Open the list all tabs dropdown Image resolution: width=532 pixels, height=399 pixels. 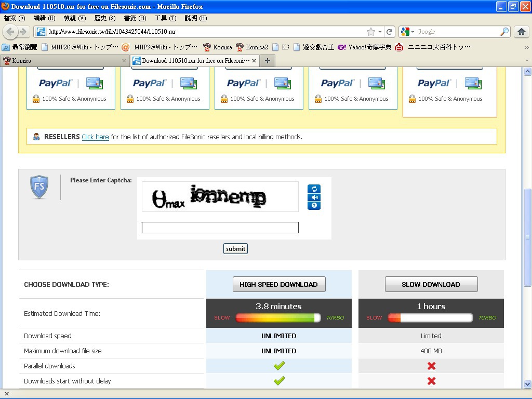[527, 61]
